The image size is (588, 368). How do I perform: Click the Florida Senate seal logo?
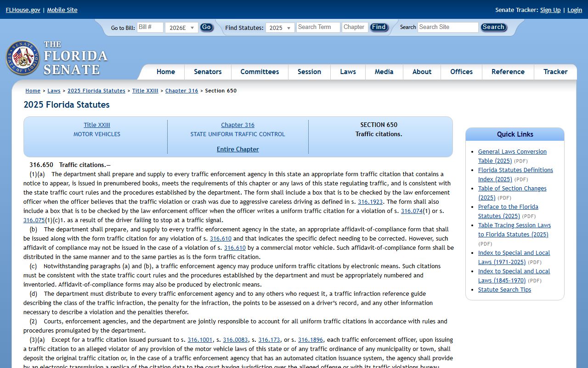point(23,58)
